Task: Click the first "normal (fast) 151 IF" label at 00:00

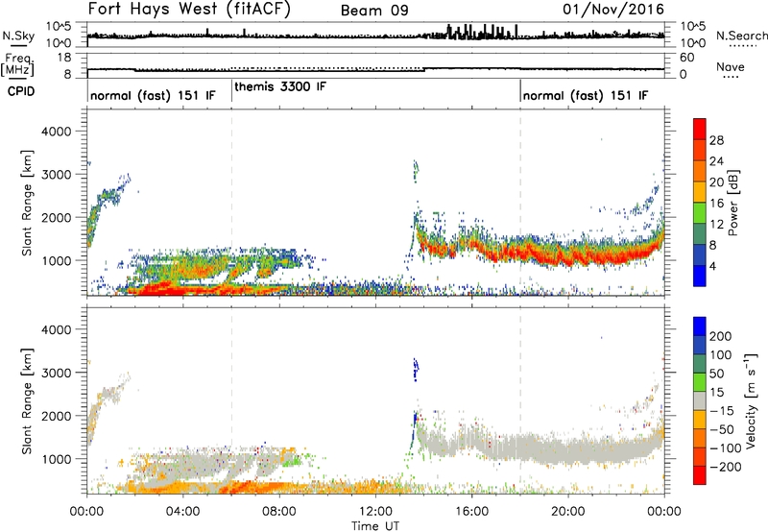Action: (153, 95)
